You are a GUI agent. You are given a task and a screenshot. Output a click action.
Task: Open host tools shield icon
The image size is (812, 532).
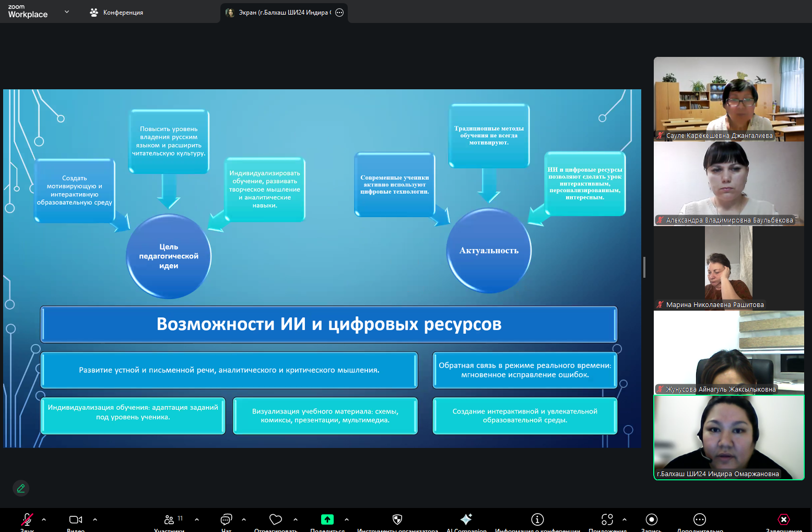click(397, 519)
